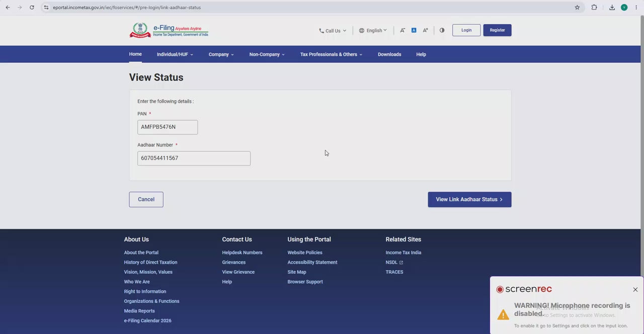The width and height of the screenshot is (644, 334).
Task: Open browser extensions puzzle icon
Action: click(x=594, y=8)
